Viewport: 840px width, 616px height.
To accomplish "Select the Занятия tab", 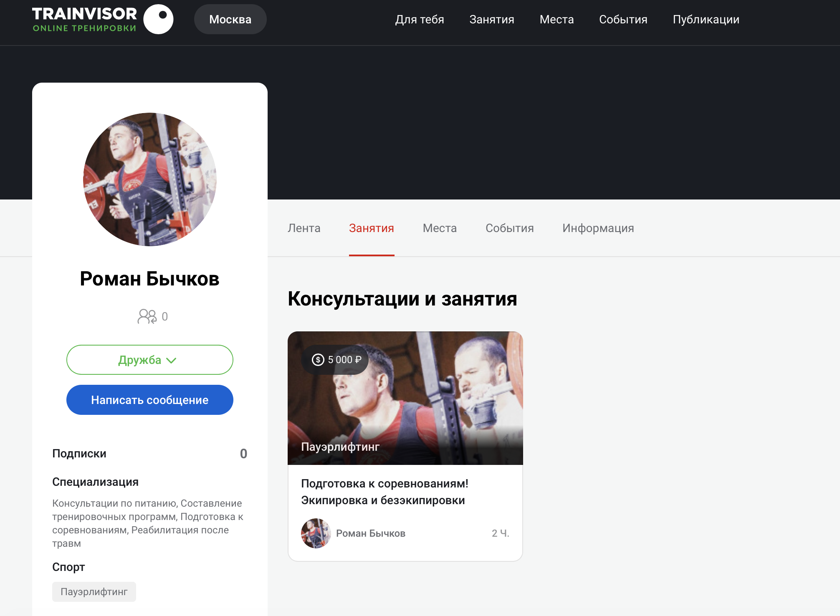I will point(371,228).
